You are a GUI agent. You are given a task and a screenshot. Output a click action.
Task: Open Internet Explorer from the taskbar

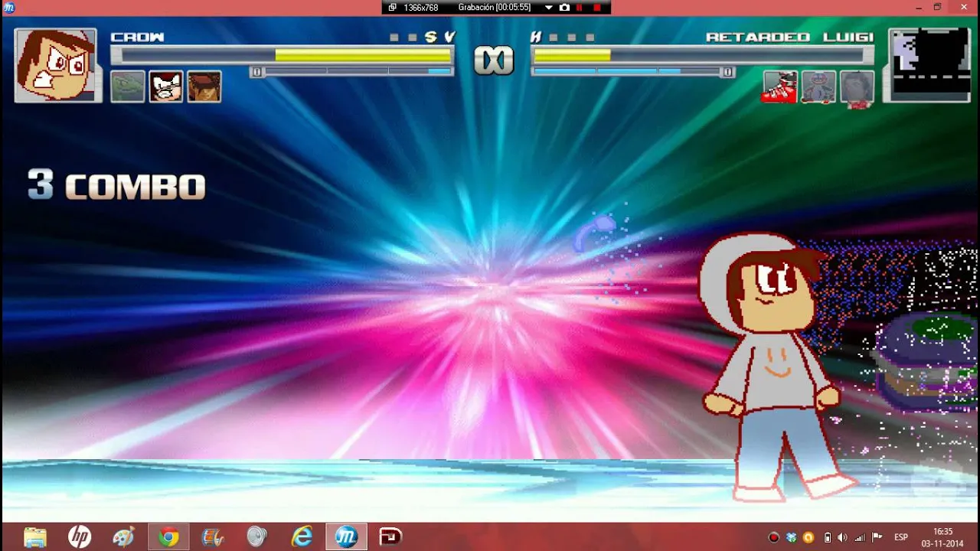click(302, 537)
